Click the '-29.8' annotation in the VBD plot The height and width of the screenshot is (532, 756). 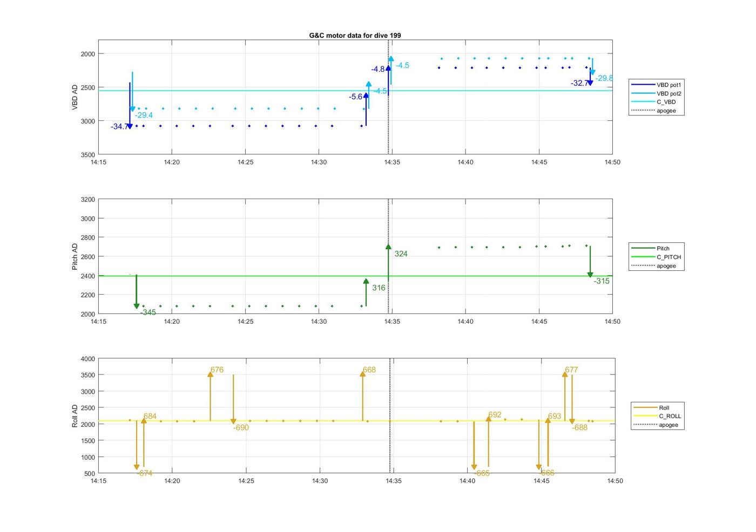pos(604,78)
